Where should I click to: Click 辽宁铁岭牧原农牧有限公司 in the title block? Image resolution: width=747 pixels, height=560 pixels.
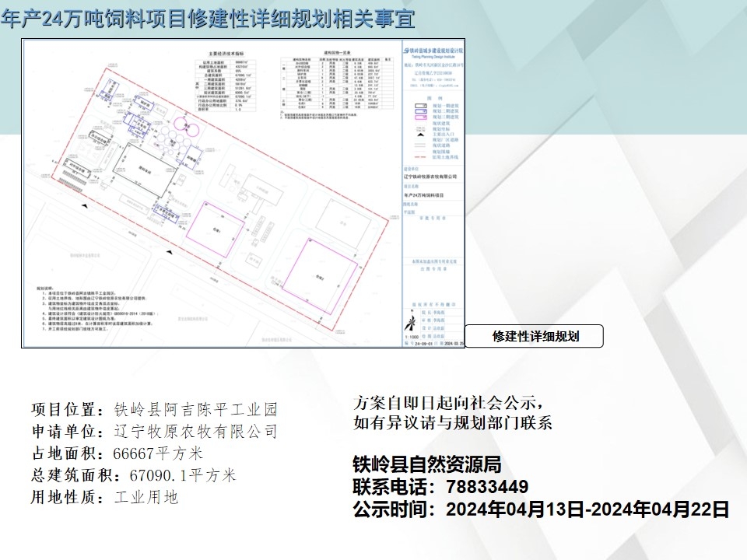(x=430, y=177)
